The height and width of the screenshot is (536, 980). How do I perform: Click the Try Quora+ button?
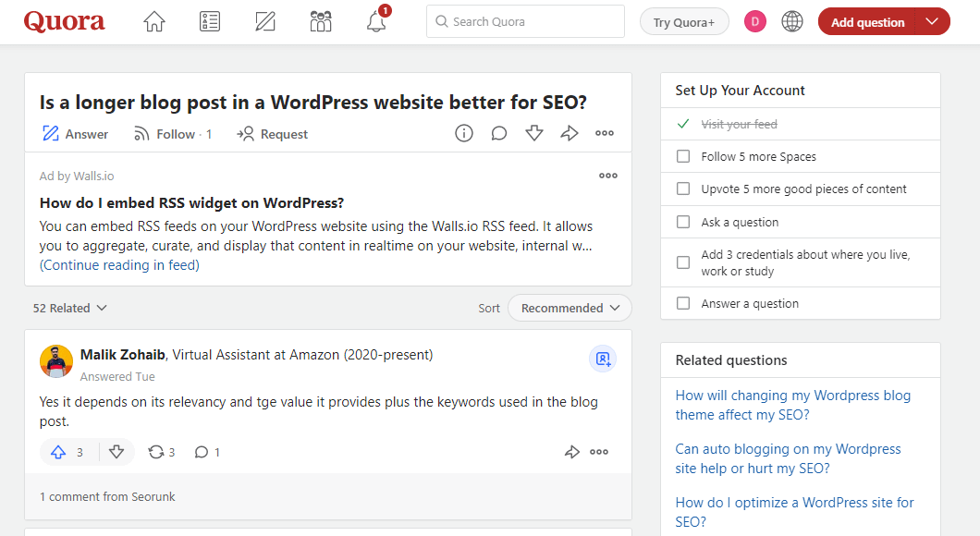click(684, 22)
